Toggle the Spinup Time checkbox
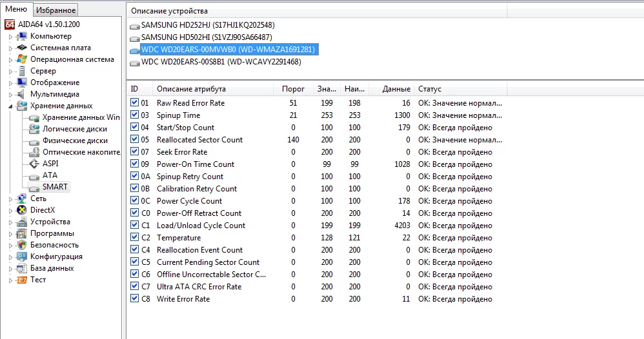The image size is (644, 339). [134, 115]
